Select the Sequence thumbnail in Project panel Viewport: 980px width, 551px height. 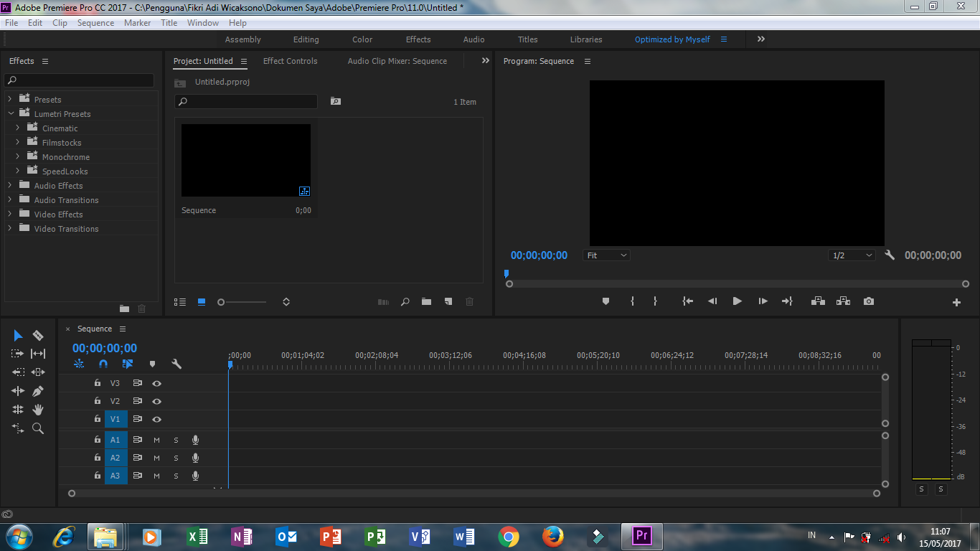tap(246, 161)
